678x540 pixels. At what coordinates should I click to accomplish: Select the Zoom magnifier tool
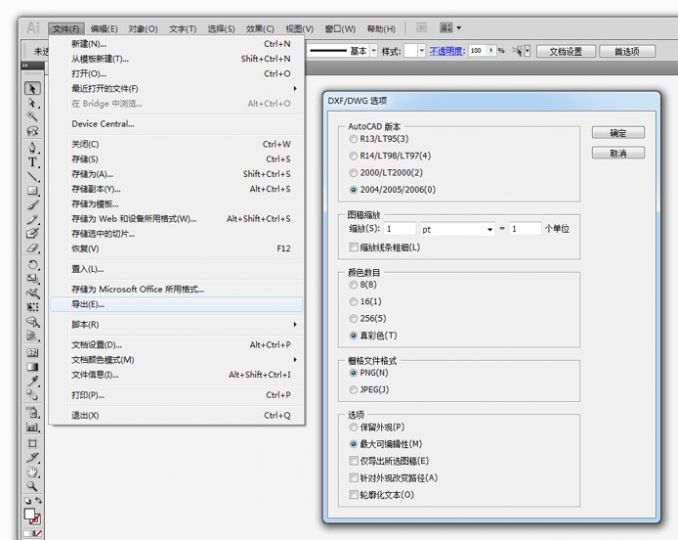tap(32, 486)
